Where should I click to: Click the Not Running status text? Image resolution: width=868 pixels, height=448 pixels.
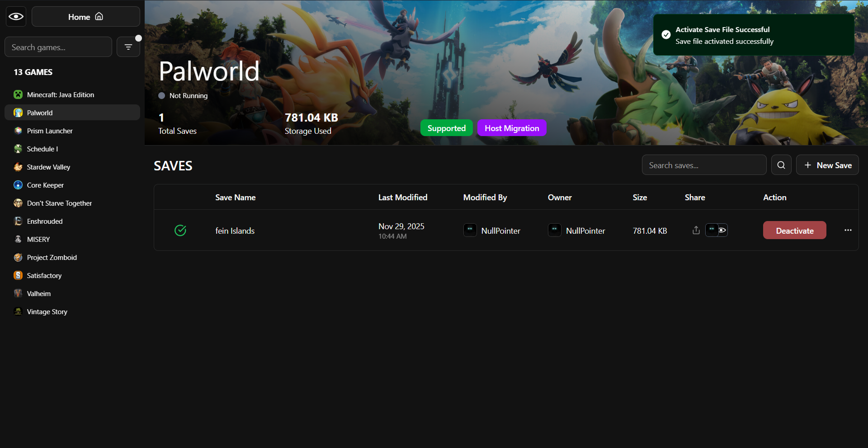[189, 95]
